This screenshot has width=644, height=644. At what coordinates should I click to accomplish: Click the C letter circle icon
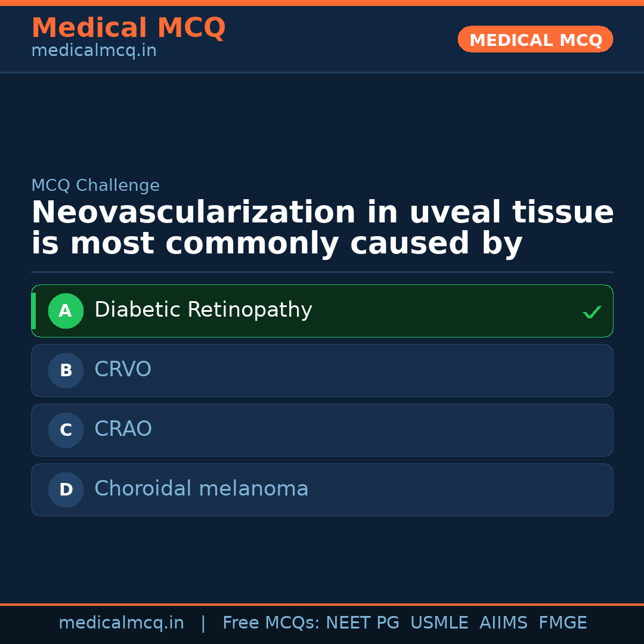[66, 430]
